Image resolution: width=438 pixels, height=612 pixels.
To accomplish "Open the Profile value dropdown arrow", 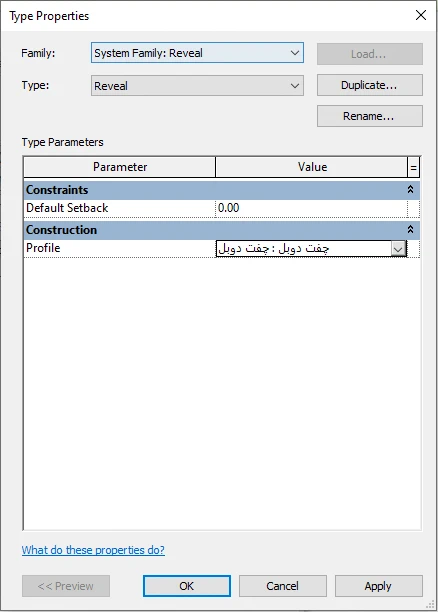I will [x=398, y=249].
